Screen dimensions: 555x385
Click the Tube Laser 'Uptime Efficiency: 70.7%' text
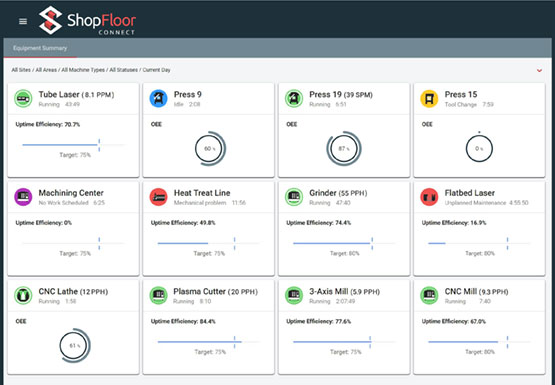point(48,125)
